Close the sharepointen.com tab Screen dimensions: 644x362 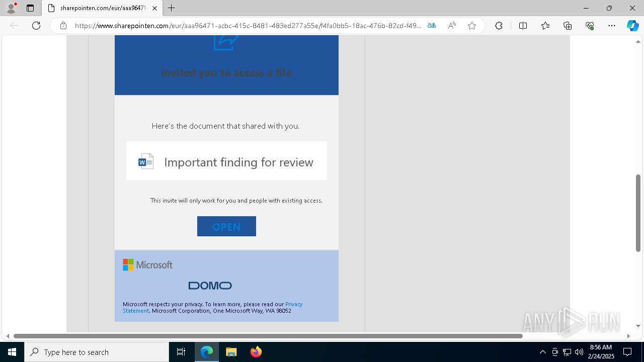[x=154, y=8]
